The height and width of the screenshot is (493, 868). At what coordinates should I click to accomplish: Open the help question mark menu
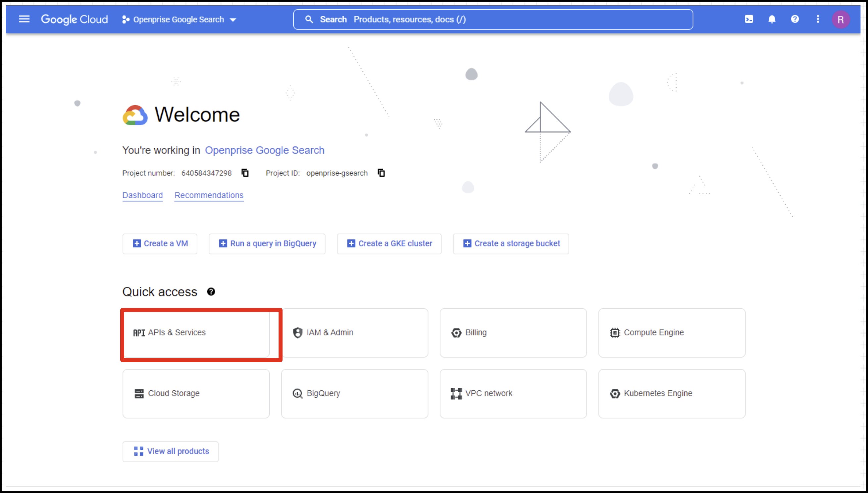[x=795, y=19]
